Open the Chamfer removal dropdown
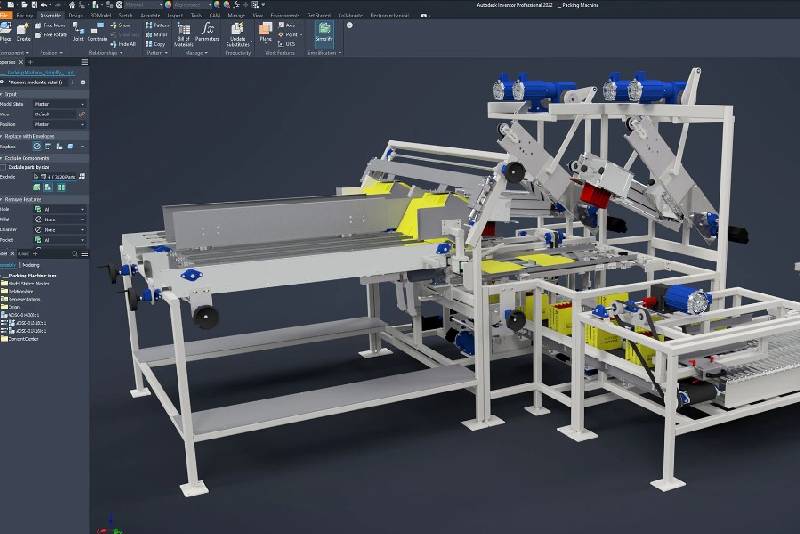800x534 pixels. click(60, 230)
